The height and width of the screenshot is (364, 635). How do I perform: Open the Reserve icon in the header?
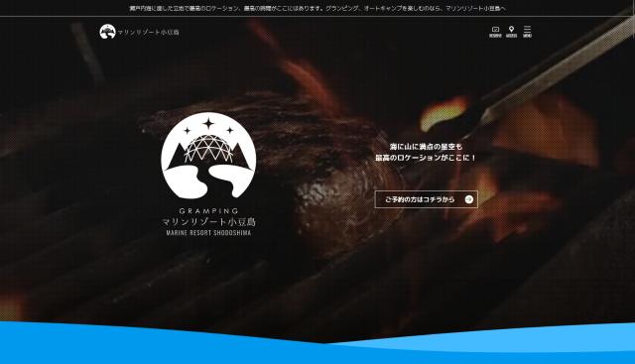[x=495, y=32]
